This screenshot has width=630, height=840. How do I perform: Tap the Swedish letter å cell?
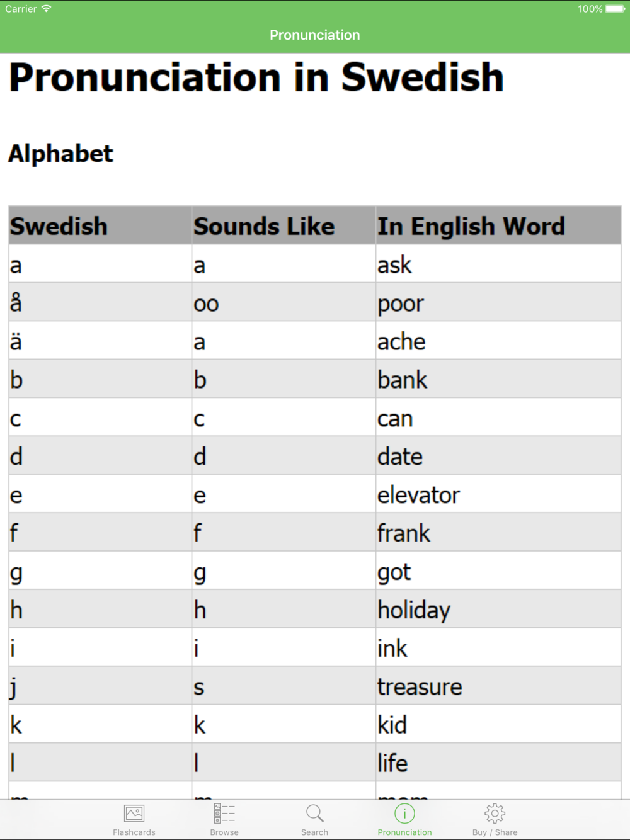[x=16, y=304]
